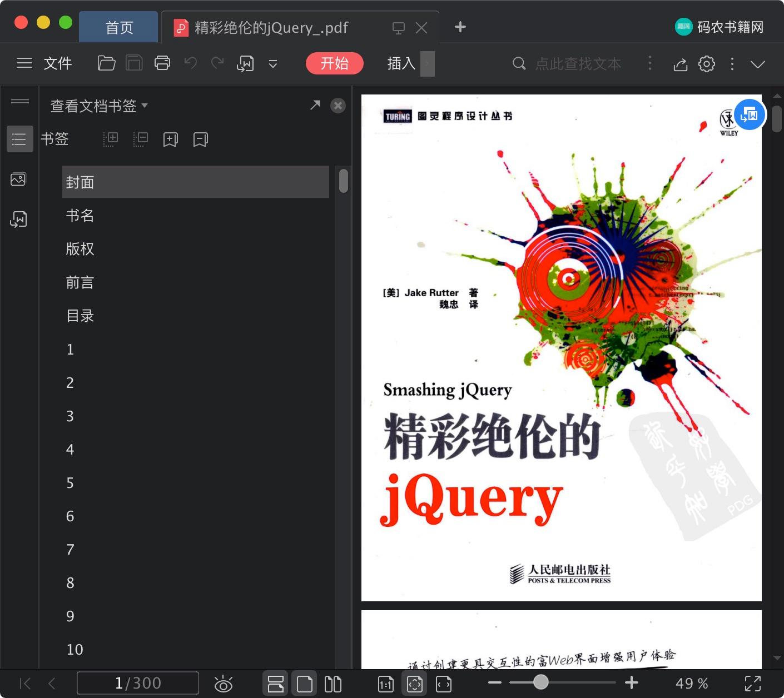Add a new tab with plus
Image resolution: width=784 pixels, height=698 pixels.
click(460, 27)
